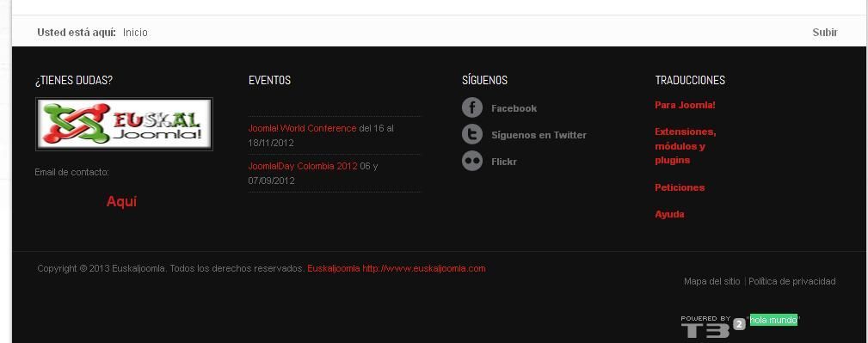Open the Flickr text link

click(x=504, y=162)
